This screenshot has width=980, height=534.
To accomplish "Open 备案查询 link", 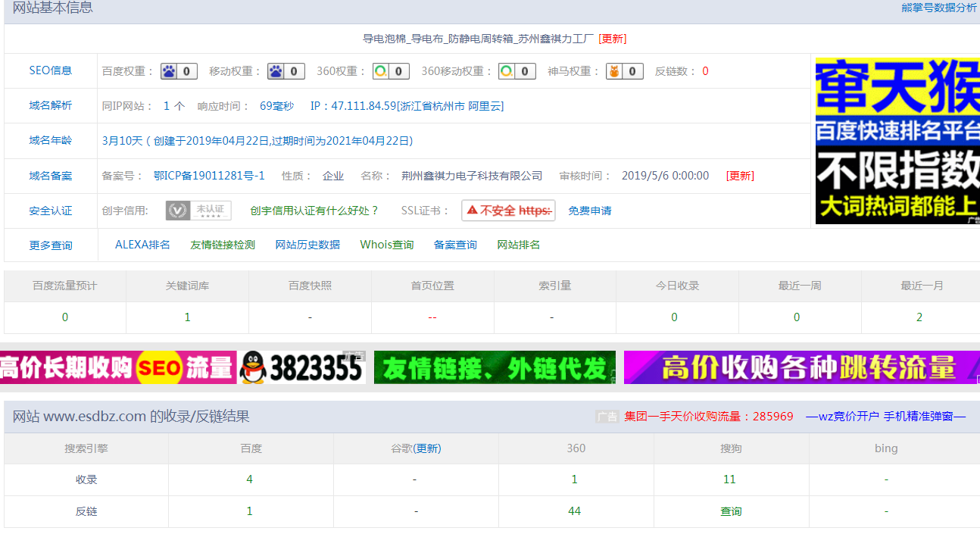I will pyautogui.click(x=455, y=245).
